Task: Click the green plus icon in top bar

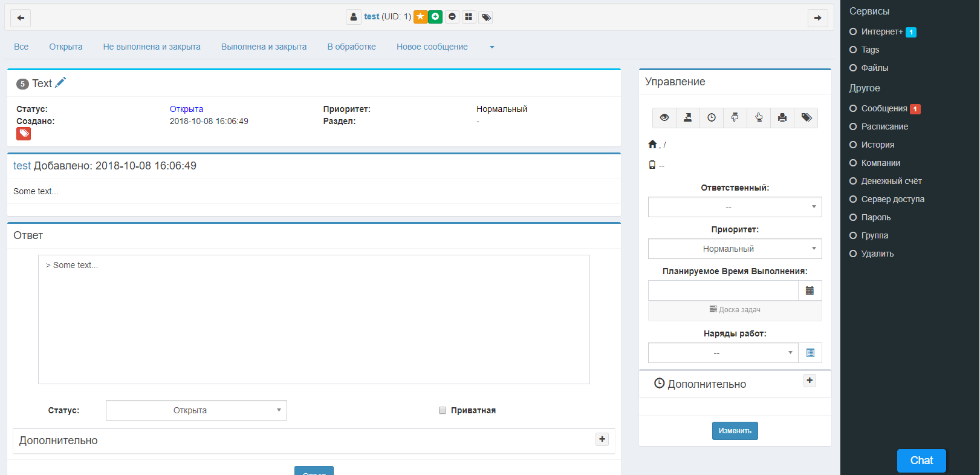Action: tap(435, 17)
